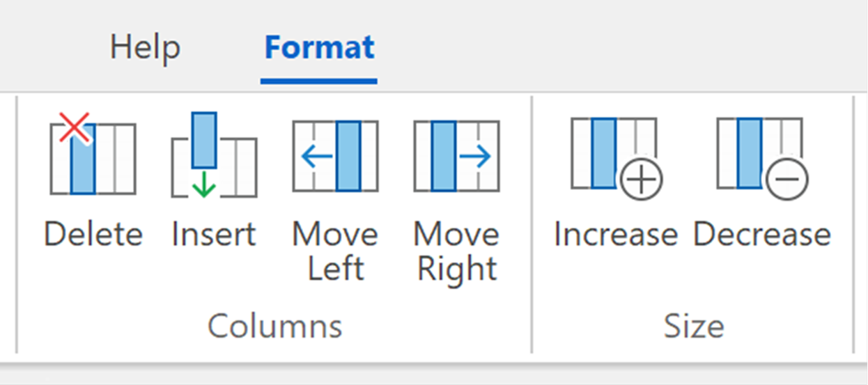Click the green down arrow on Insert

203,184
